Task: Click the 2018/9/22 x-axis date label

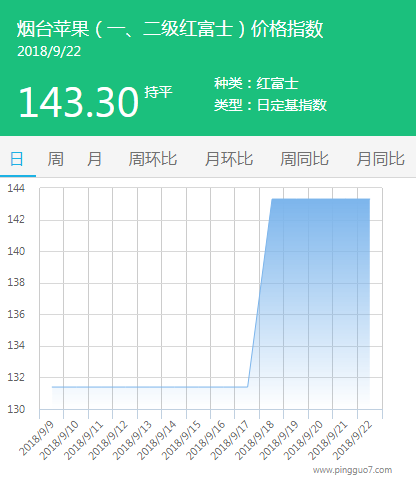Action: pyautogui.click(x=353, y=440)
